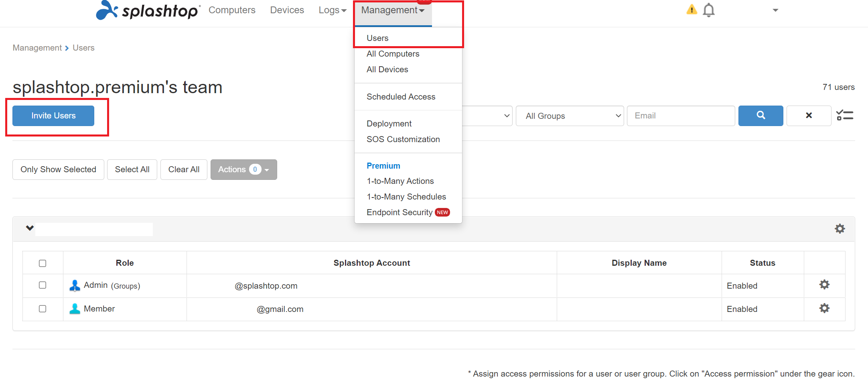Screen dimensions: 868x387
Task: Click the 71 users count text
Action: pos(838,87)
